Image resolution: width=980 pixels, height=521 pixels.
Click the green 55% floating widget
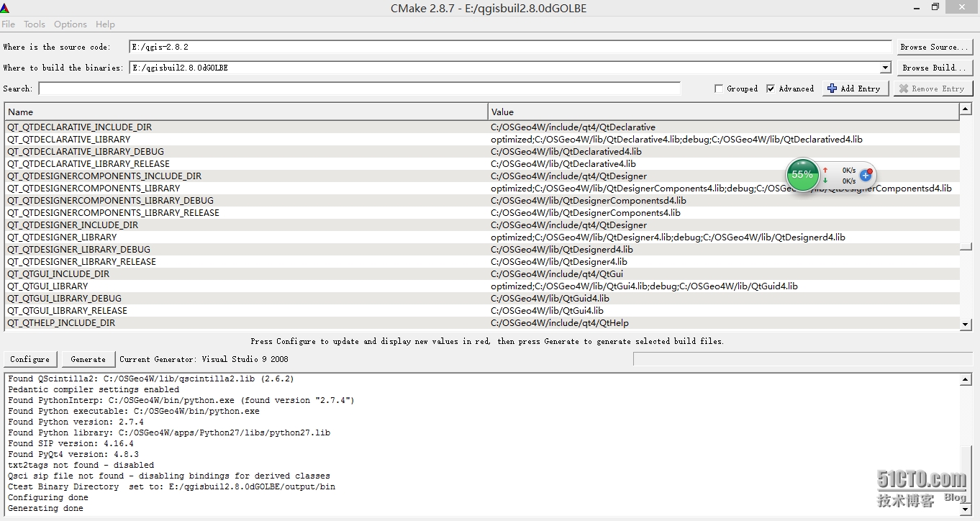(802, 175)
